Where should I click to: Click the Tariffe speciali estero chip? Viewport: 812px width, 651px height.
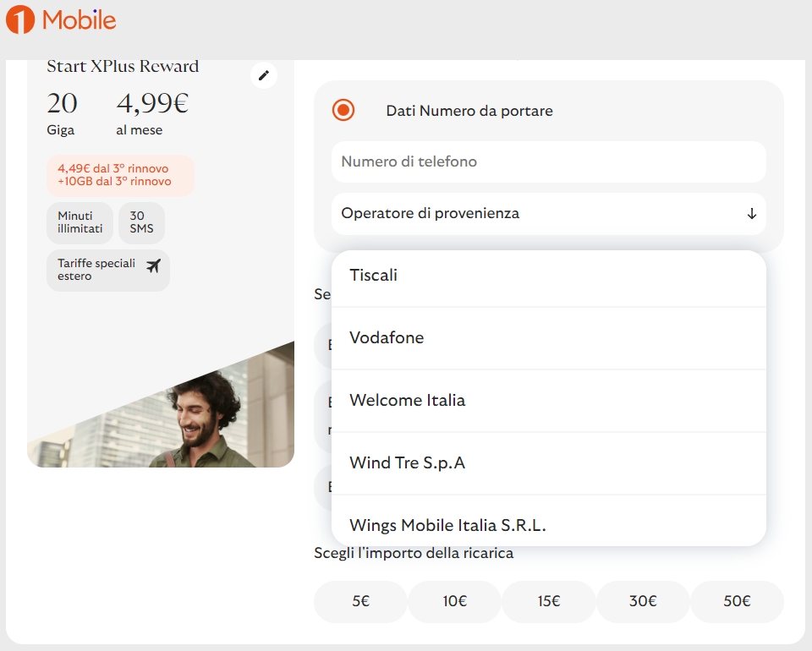(108, 271)
